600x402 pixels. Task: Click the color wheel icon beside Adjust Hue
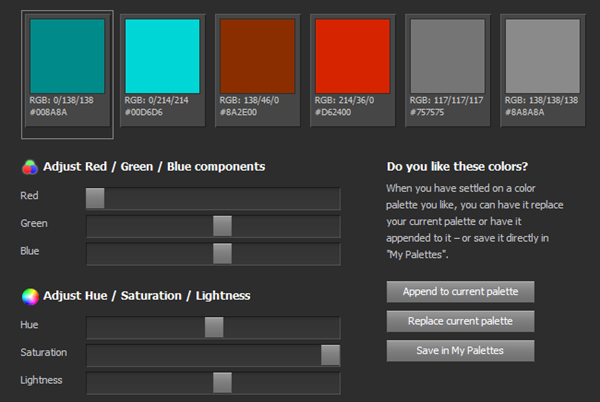30,296
